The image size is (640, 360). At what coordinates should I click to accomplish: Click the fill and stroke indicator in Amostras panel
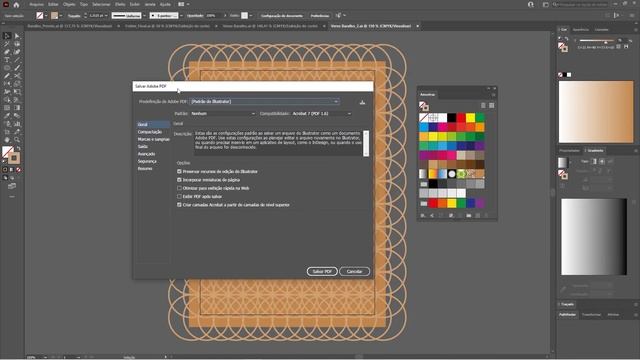click(x=424, y=106)
